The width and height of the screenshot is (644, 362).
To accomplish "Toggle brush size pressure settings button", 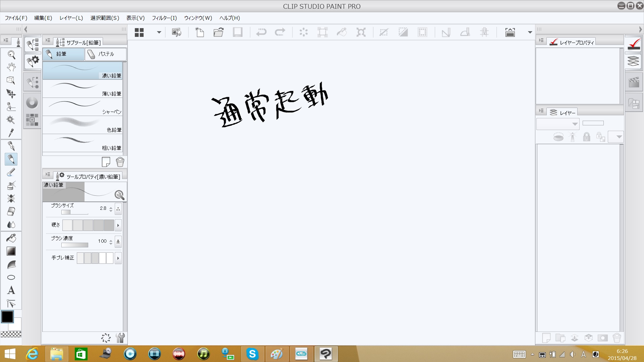I will click(118, 209).
